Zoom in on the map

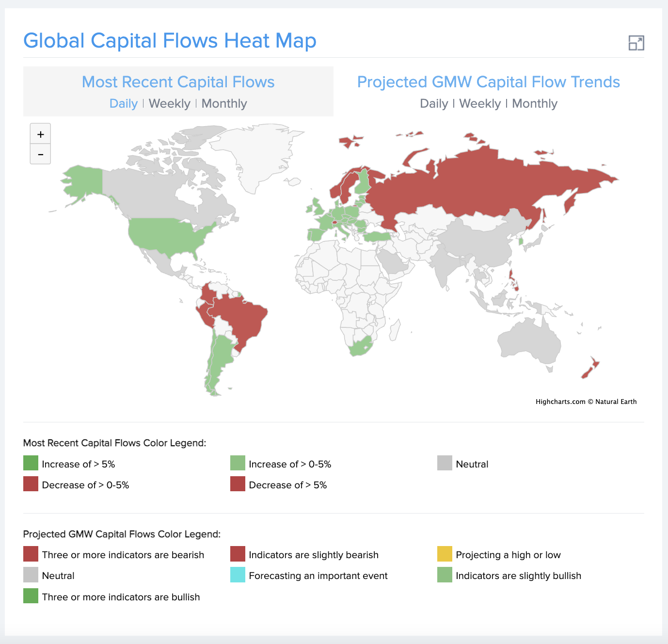pos(40,133)
